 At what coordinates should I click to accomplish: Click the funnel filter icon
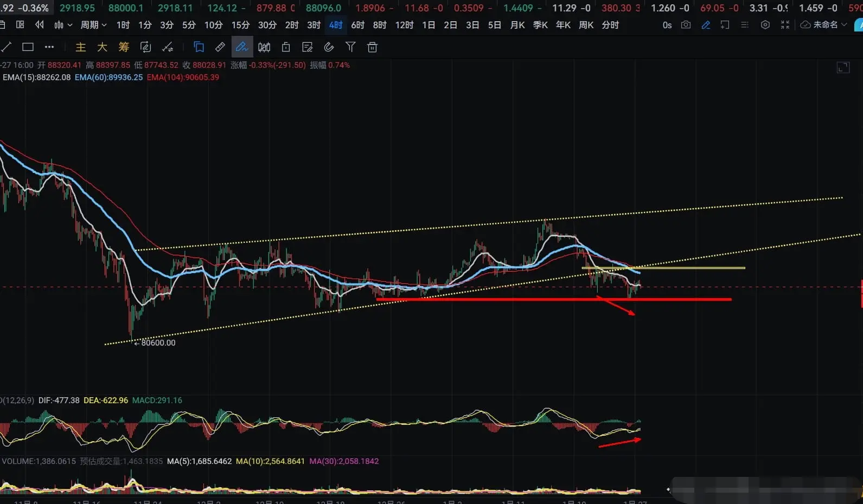(350, 47)
